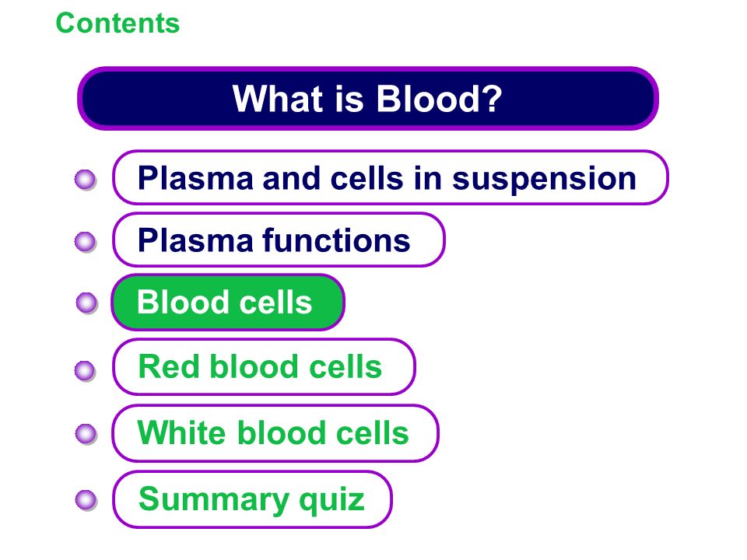Open Plasma and cells in suspension section
This screenshot has height=560, width=747.
click(390, 177)
